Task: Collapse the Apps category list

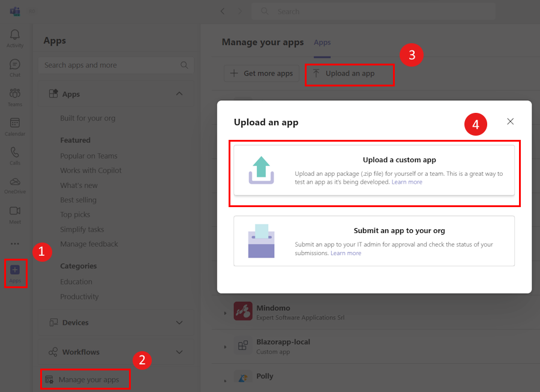Action: click(179, 94)
